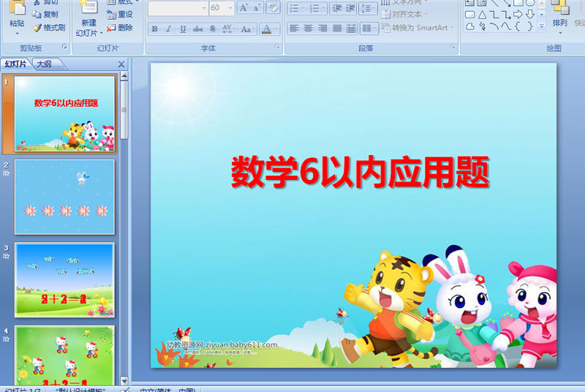Justify paragraph text alignment
The width and height of the screenshot is (585, 392).
(337, 29)
